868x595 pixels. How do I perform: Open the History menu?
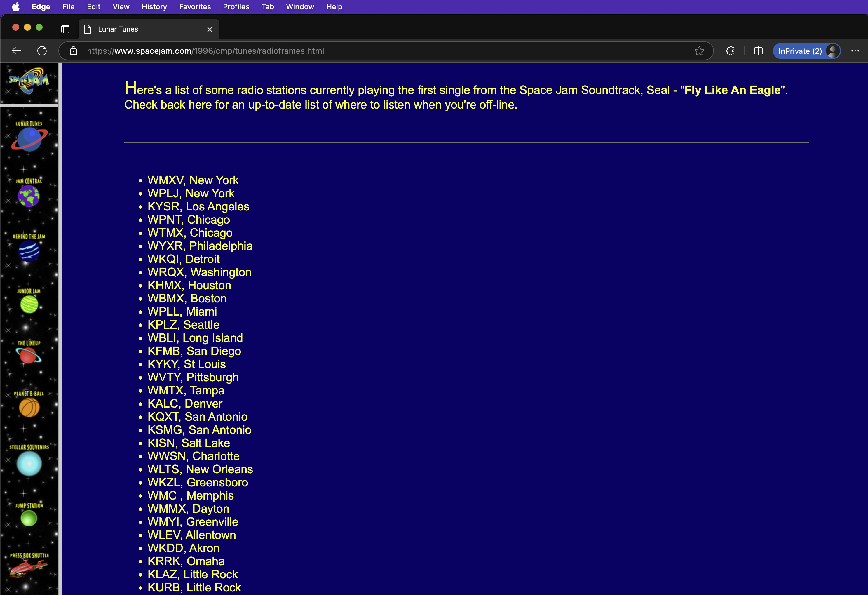tap(154, 7)
